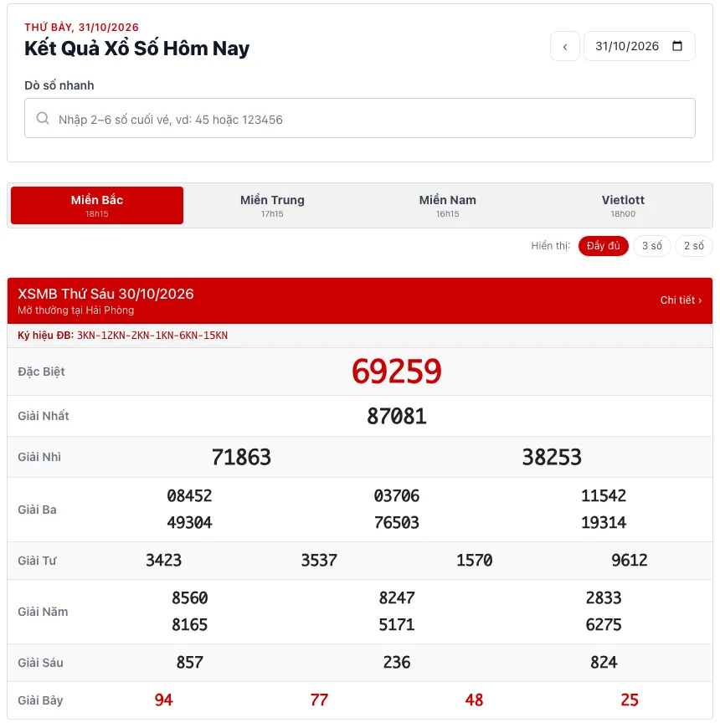Click seventh prize number 25

point(630,700)
